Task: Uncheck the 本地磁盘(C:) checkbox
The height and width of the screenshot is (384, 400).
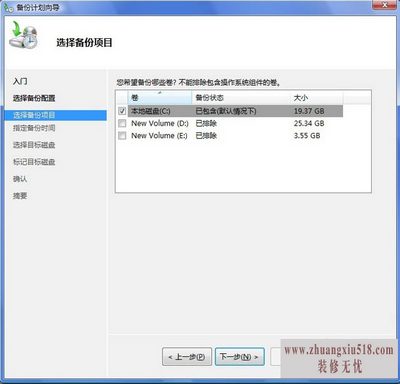Action: click(x=122, y=111)
